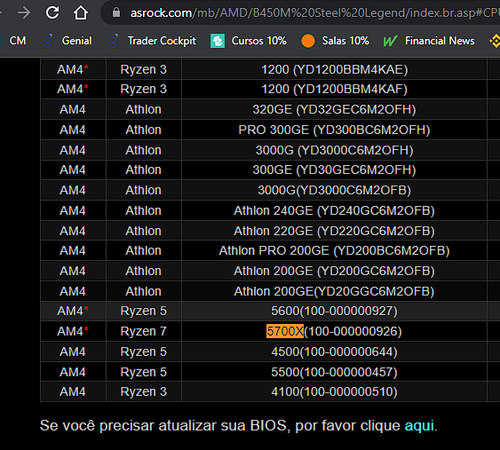The height and width of the screenshot is (450, 500).
Task: Click the orange Salas 10% bookmark icon
Action: pos(308,41)
